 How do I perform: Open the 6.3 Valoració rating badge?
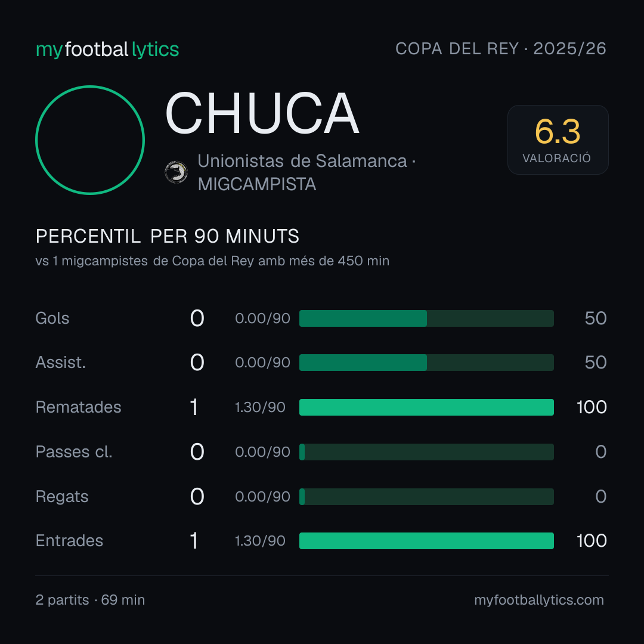(558, 140)
